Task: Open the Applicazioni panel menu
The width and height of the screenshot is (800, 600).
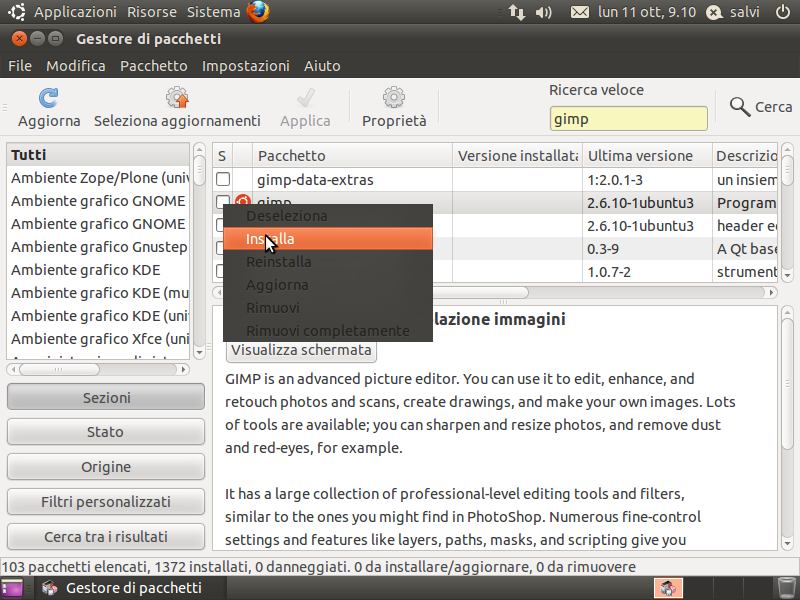Action: 76,12
